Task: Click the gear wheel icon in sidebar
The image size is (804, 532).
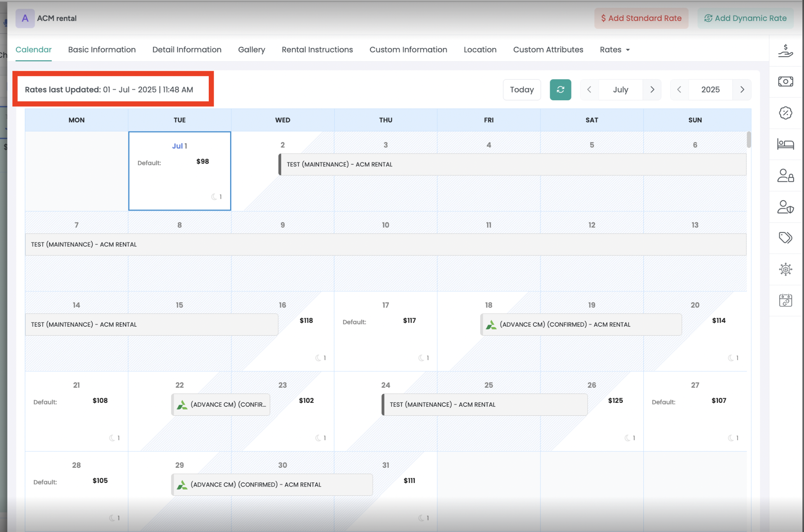Action: click(785, 269)
